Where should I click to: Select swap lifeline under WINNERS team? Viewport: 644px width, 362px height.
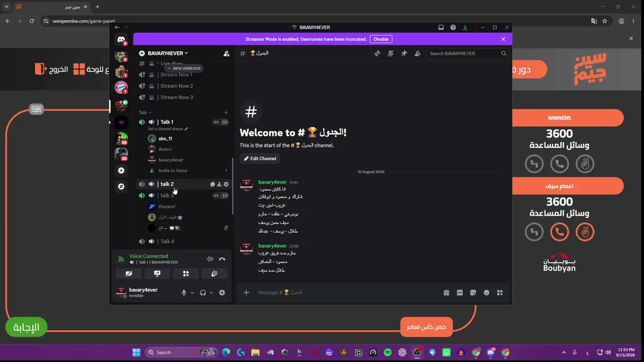(534, 163)
